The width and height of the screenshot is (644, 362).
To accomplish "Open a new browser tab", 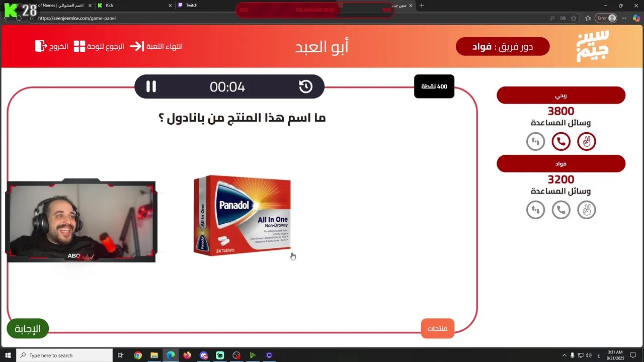I will pos(422,5).
